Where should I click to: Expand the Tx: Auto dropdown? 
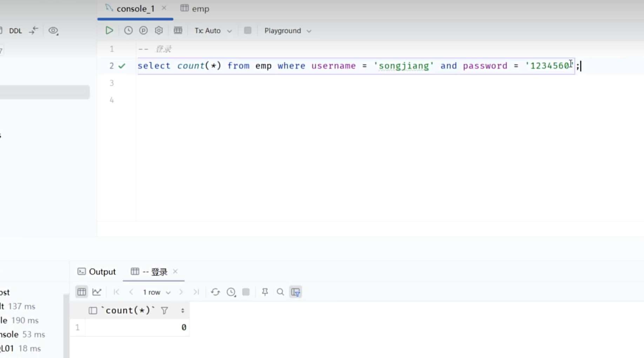tap(213, 31)
